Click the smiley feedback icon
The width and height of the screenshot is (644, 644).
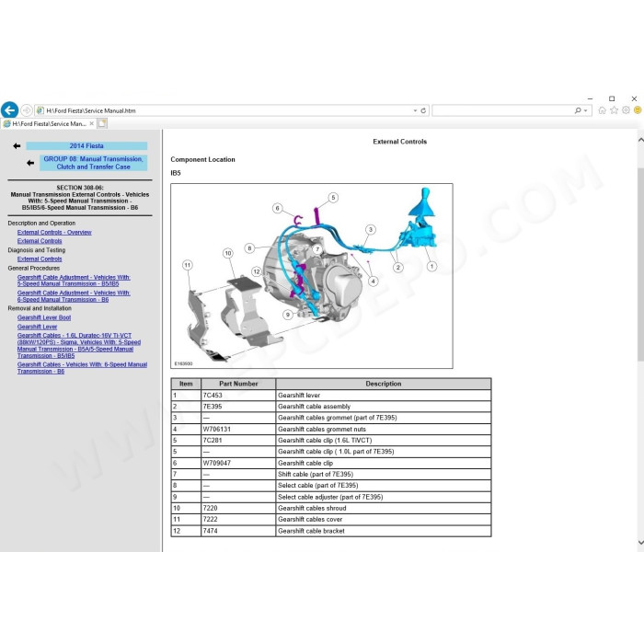[x=638, y=110]
